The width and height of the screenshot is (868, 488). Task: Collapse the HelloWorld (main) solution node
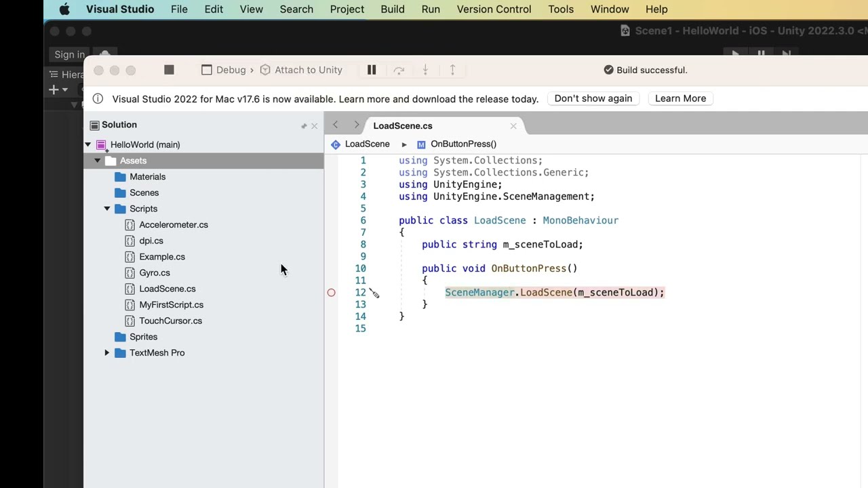click(x=87, y=144)
